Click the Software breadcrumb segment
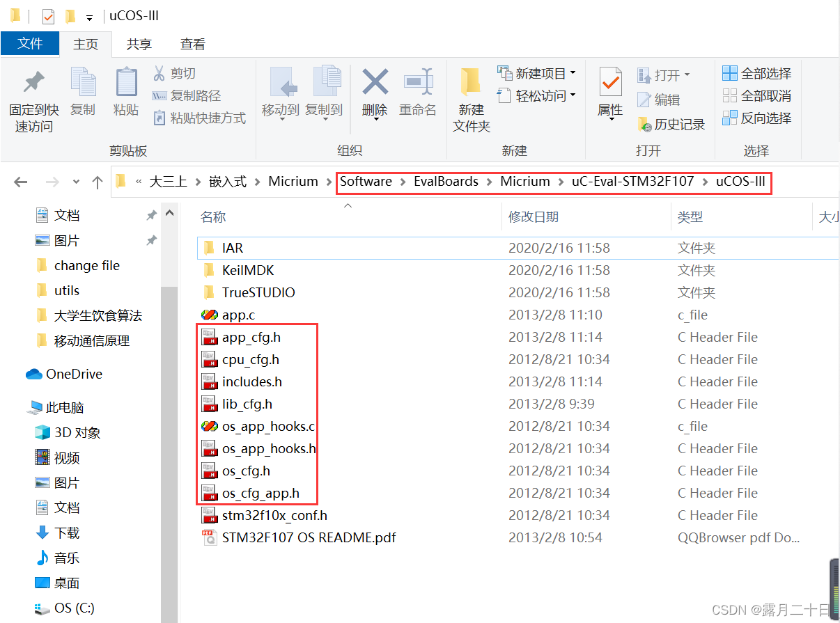 366,181
